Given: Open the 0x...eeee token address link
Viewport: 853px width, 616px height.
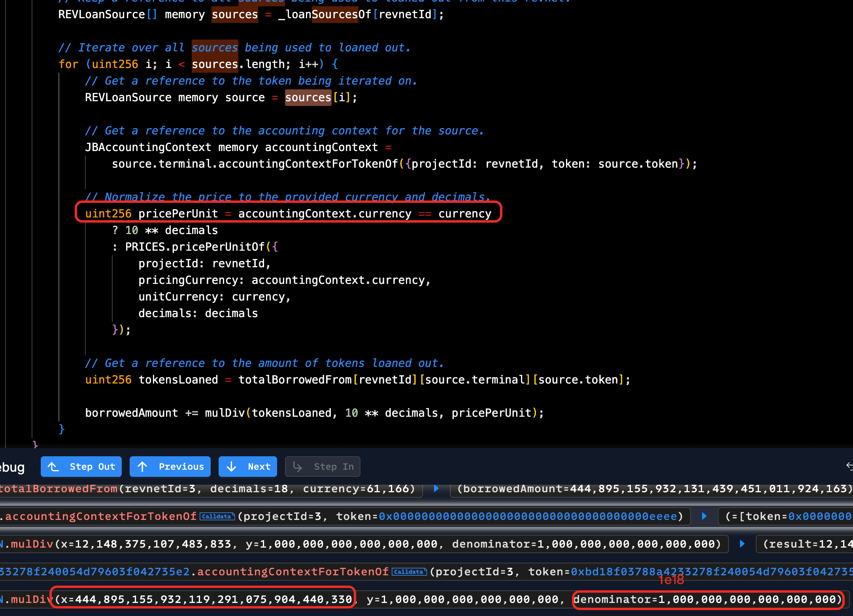Looking at the screenshot, I should (528, 516).
